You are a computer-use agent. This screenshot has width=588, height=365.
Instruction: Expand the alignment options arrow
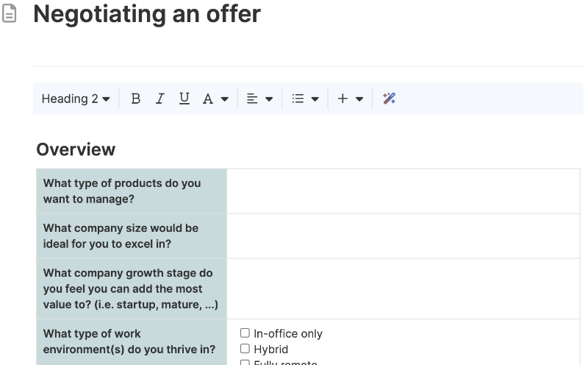pos(269,99)
